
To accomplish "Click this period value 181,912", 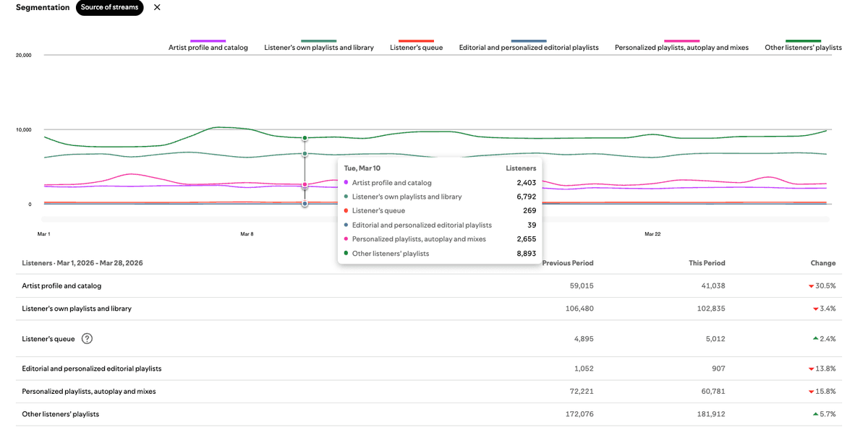I will click(x=711, y=414).
